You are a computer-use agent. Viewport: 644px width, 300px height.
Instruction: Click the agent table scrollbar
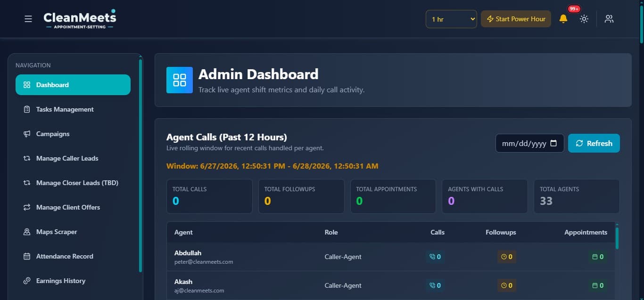coord(617,238)
